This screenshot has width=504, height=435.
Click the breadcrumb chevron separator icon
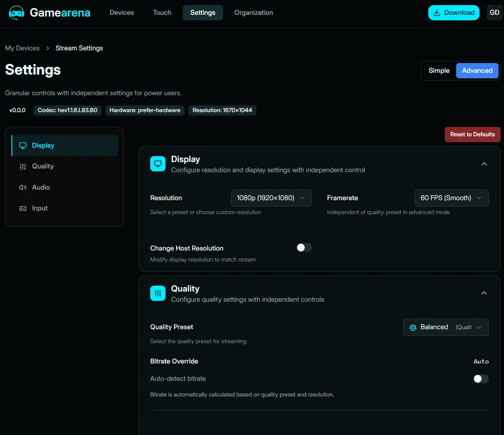click(x=47, y=48)
